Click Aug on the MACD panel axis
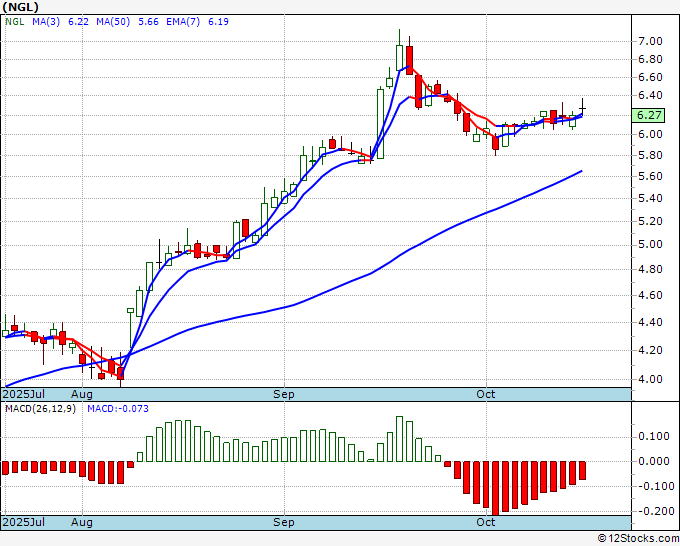The image size is (680, 546). [82, 522]
